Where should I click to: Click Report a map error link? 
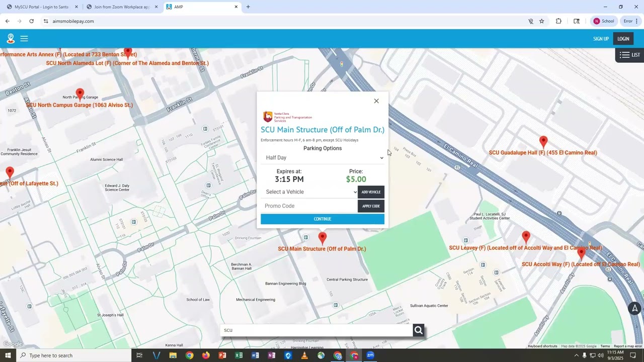(x=627, y=346)
